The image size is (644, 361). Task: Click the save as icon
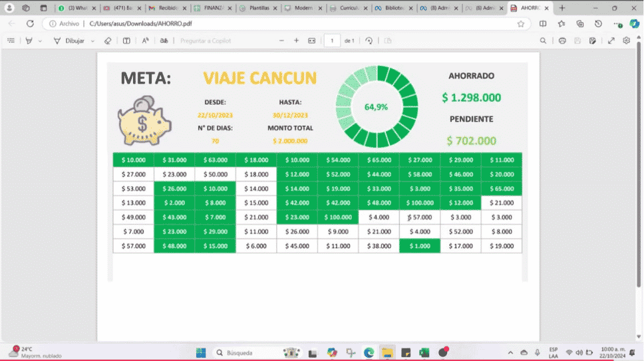click(592, 41)
